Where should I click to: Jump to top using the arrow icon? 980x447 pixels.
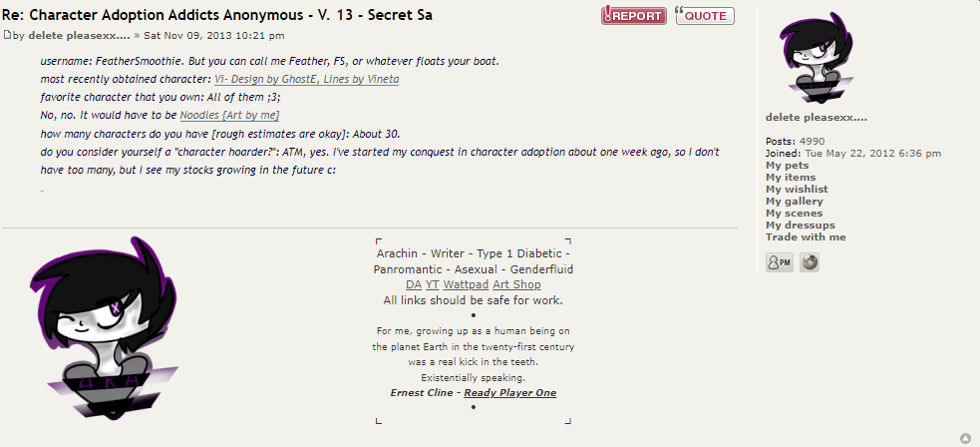[x=965, y=438]
